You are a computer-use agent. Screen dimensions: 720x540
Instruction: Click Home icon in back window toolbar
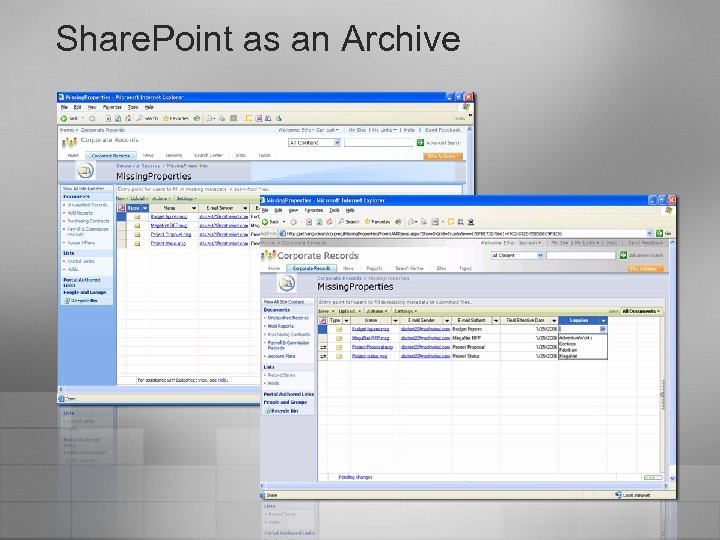[x=128, y=118]
